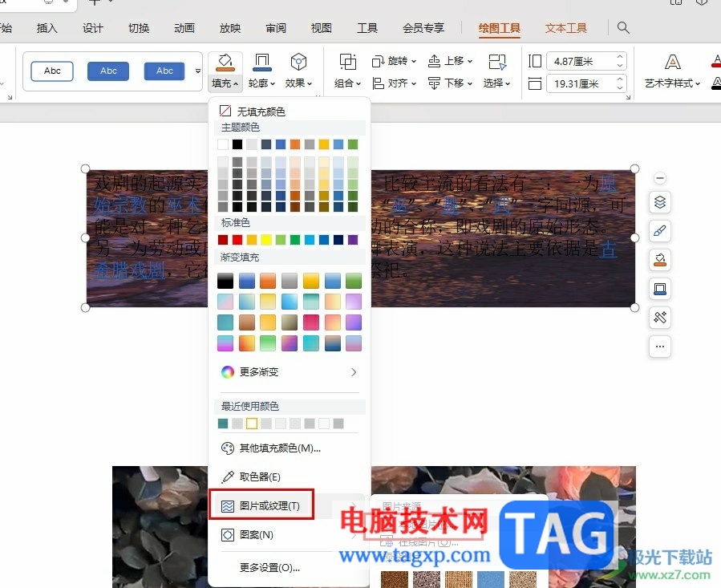This screenshot has width=721, height=588.
Task: Open the Design tab
Action: click(x=93, y=28)
